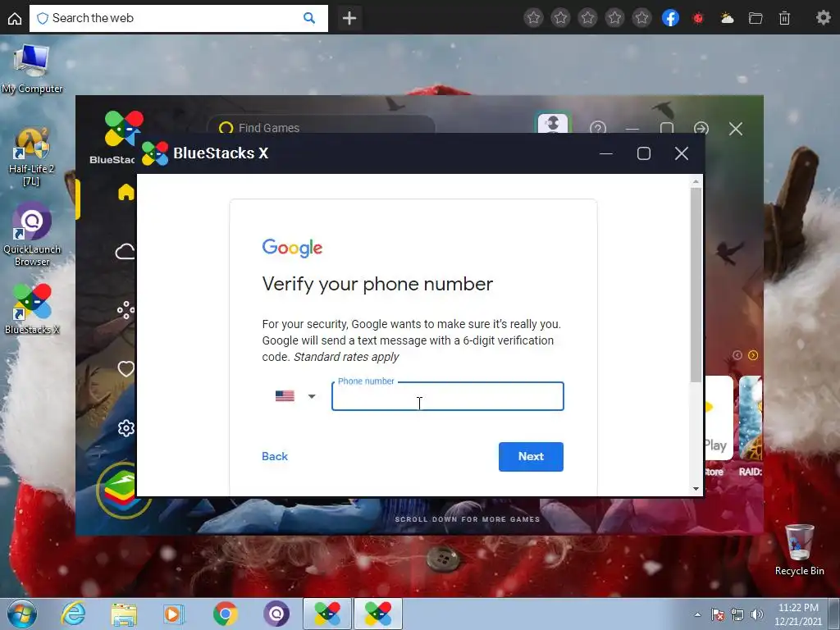Screen dimensions: 840x630
Task: Click the Search the web field
Action: [x=178, y=18]
